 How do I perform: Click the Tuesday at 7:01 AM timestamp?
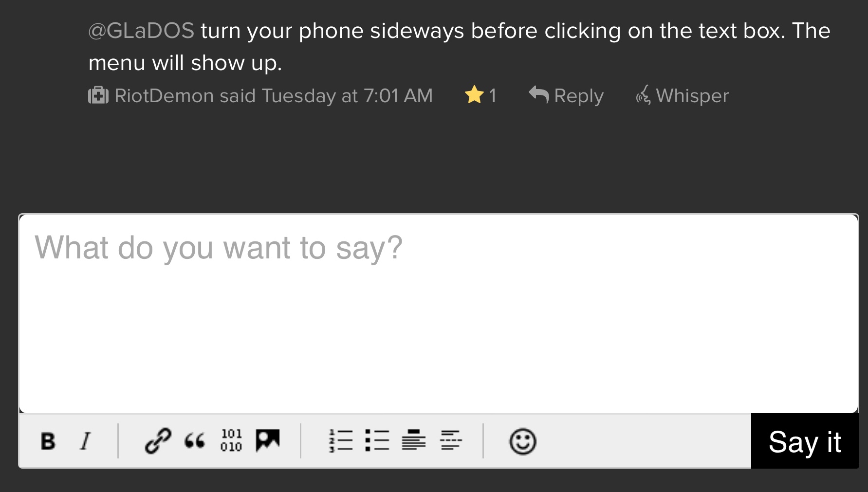point(347,96)
